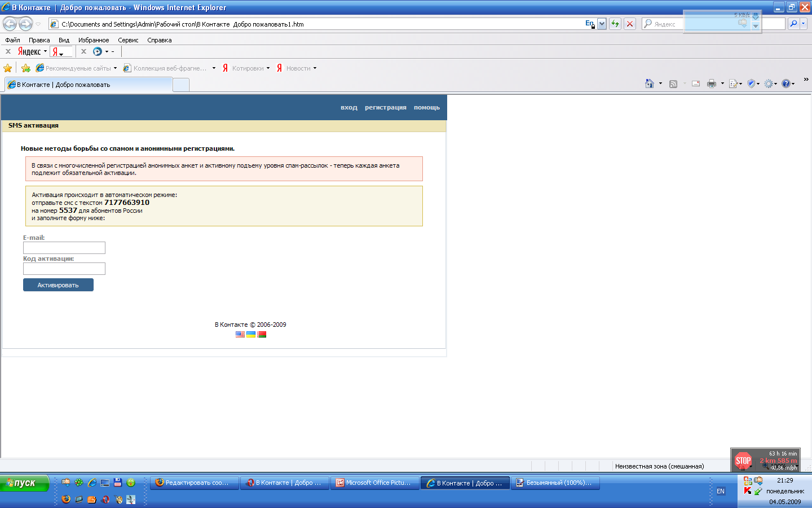Click Add to Favorites bar star icon
The image size is (812, 508).
(x=26, y=68)
